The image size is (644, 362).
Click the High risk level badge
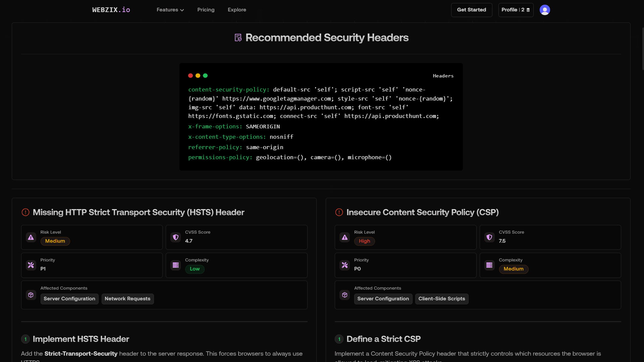[364, 241]
